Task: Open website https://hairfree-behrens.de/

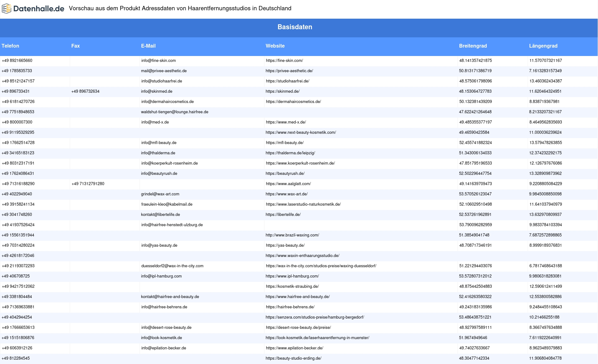Action: click(290, 307)
